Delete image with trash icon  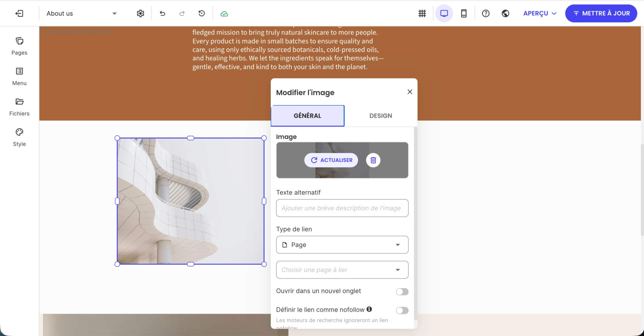373,160
